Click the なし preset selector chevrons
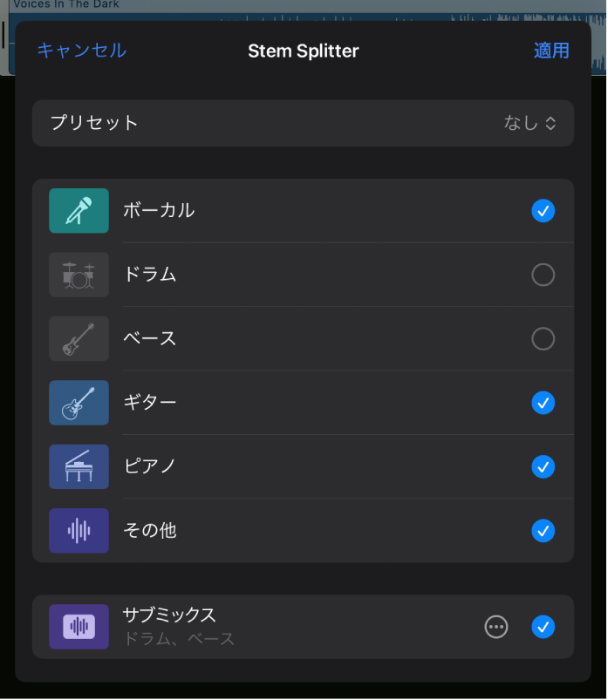This screenshot has height=700, width=608. point(550,123)
